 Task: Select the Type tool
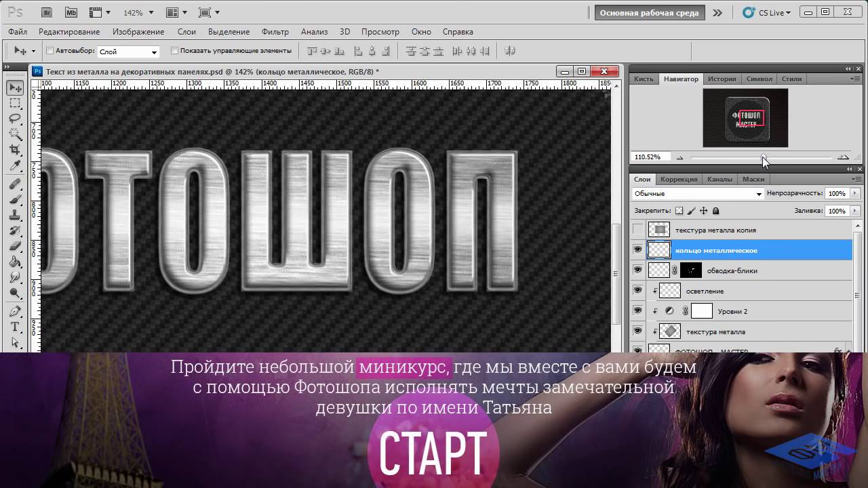pos(15,327)
